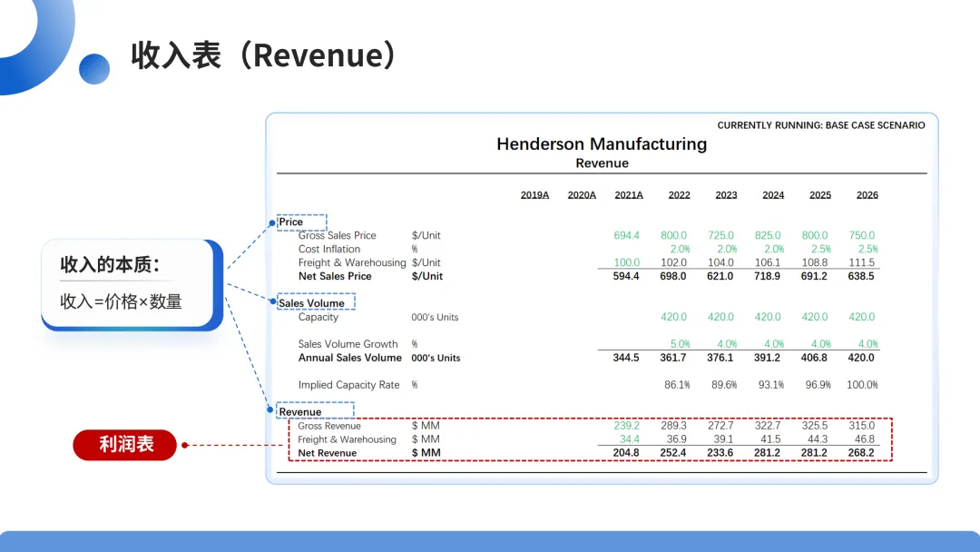Select the 5.0% sales volume growth value
Image resolution: width=980 pixels, height=552 pixels.
click(x=680, y=344)
